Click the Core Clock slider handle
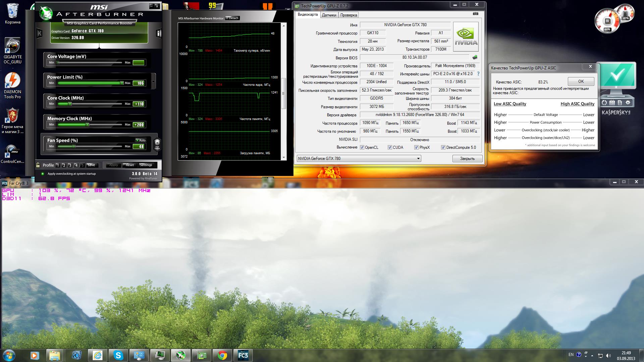 tap(70, 104)
